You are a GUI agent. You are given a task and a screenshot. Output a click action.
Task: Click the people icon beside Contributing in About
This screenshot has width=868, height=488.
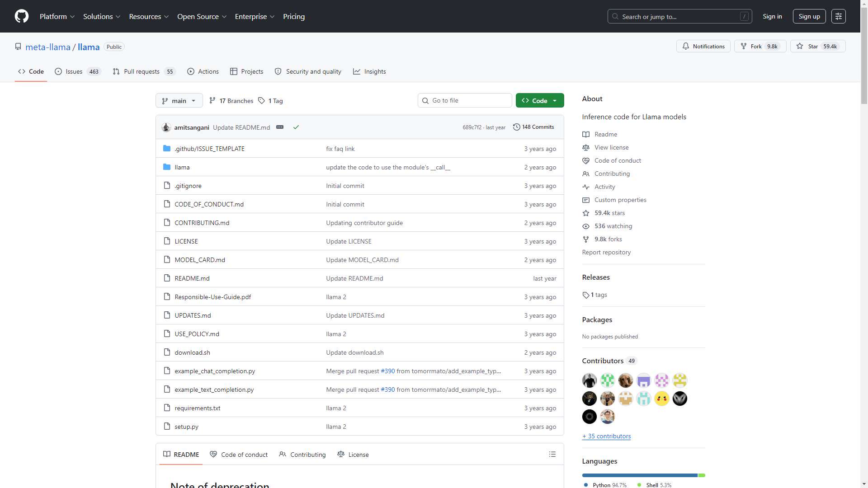(586, 174)
